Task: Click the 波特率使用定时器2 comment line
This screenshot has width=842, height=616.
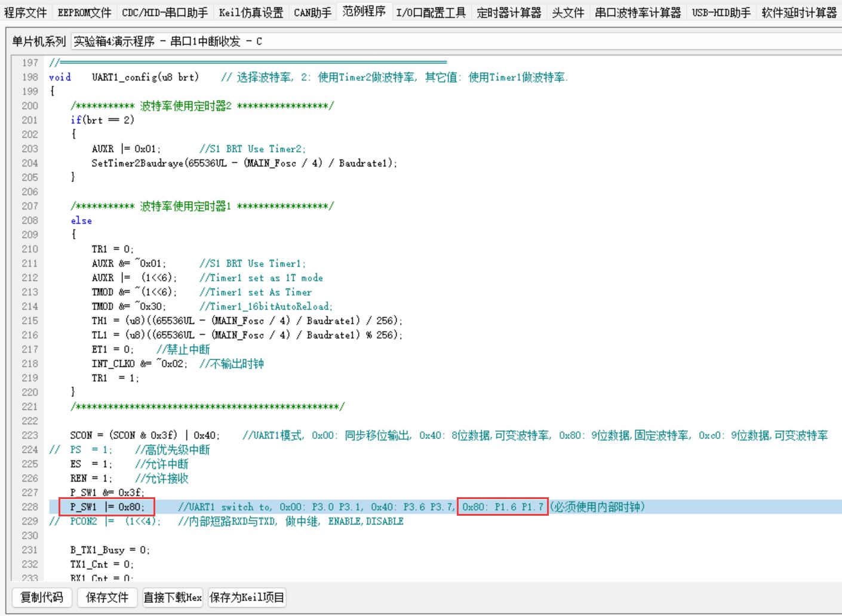Action: (202, 106)
